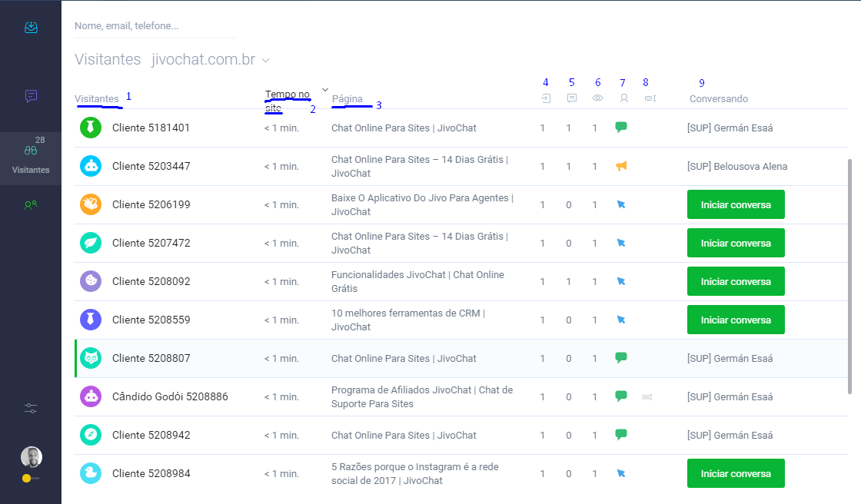
Task: Toggle the yellow online status switch
Action: coord(30,478)
